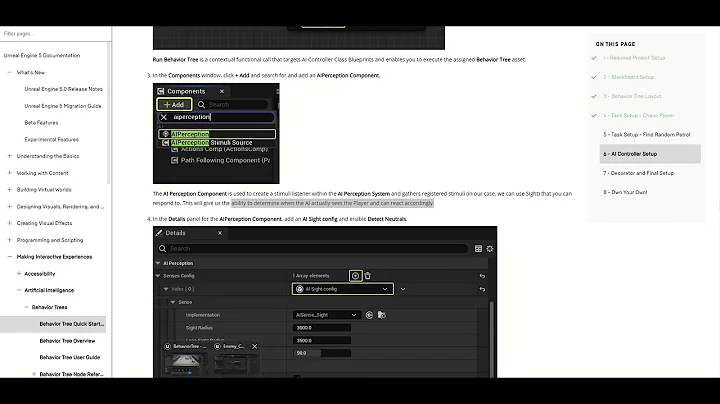Collapse the What's New section
This screenshot has width=720, height=404.
pos(10,73)
